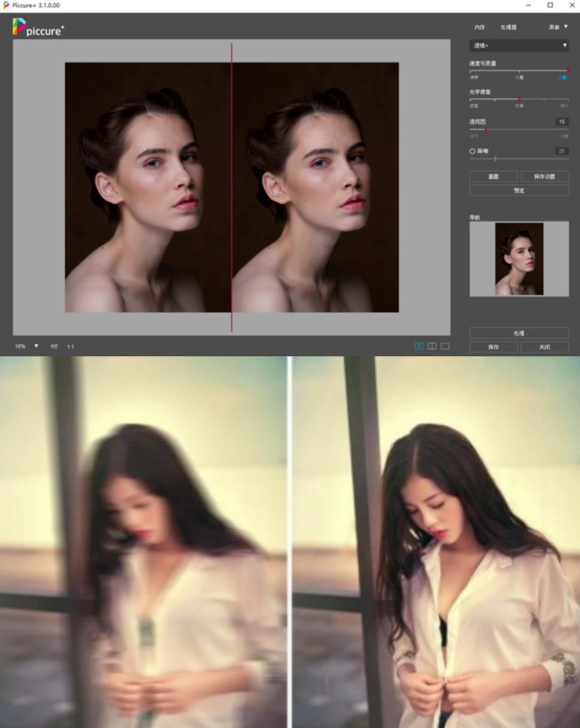
Task: Click the navigator portrait thumbnail
Action: coord(519,259)
